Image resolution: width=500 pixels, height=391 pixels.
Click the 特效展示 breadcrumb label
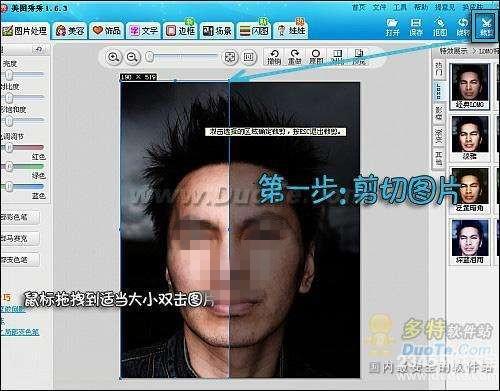(453, 51)
